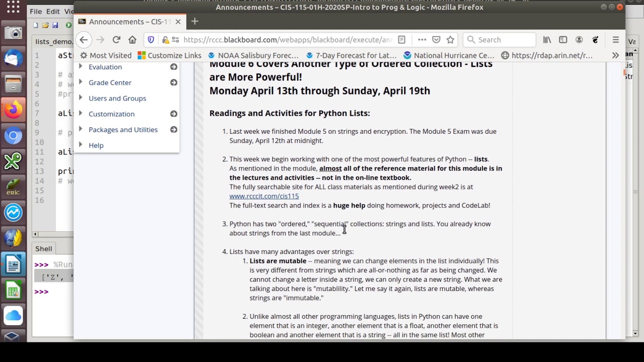Go back to the previous page in Firefox

[84, 40]
